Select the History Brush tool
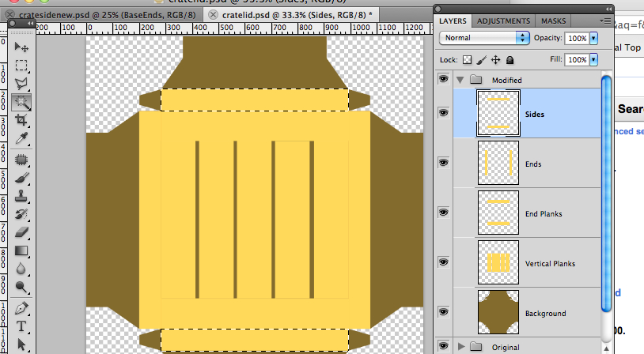The height and width of the screenshot is (354, 644). [21, 214]
